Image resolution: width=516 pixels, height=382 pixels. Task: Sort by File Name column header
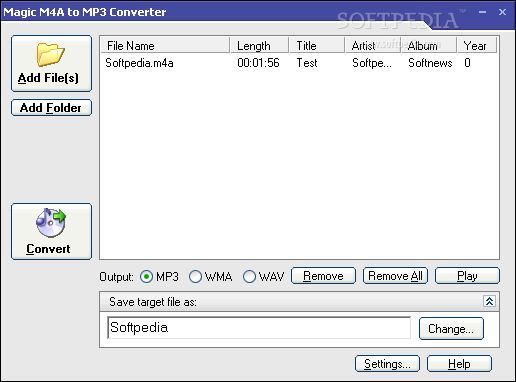165,45
